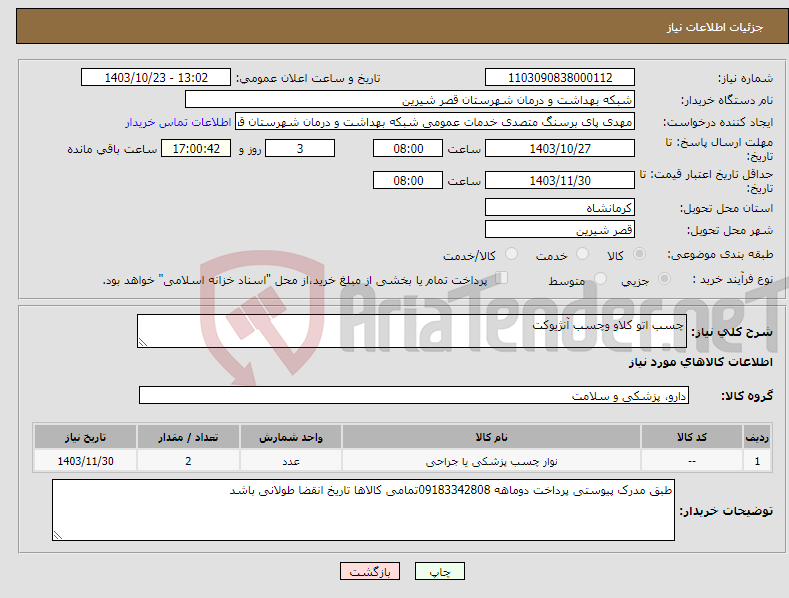
Task: Click the ایجاد کننده درخواست field
Action: point(435,122)
